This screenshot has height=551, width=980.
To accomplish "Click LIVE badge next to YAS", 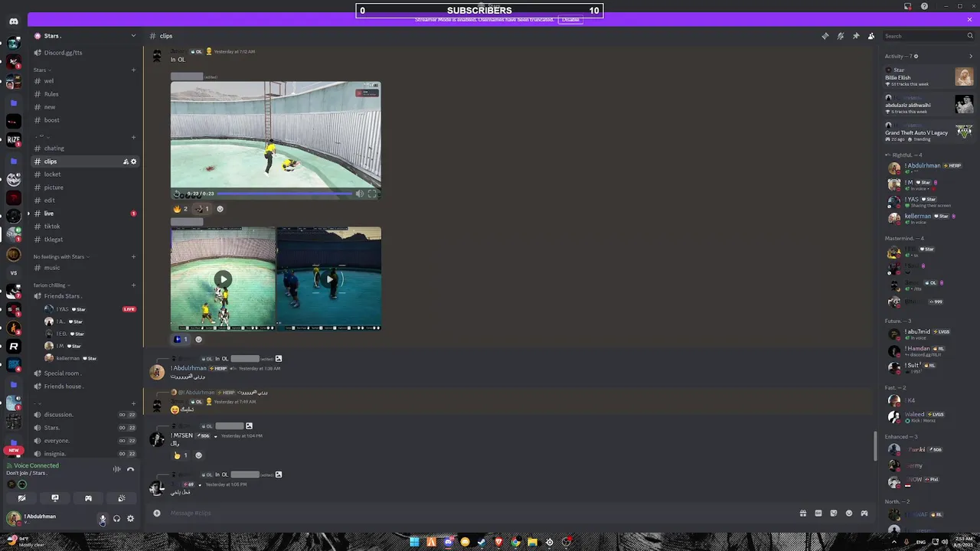I will point(129,309).
